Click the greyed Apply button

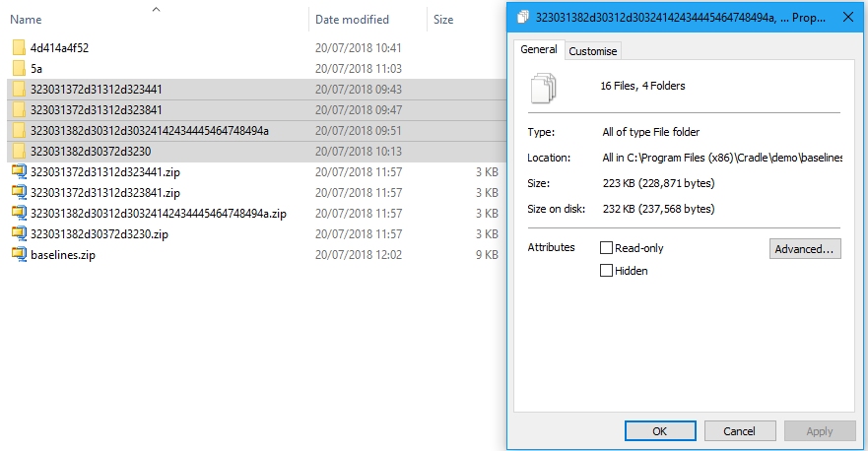point(820,431)
